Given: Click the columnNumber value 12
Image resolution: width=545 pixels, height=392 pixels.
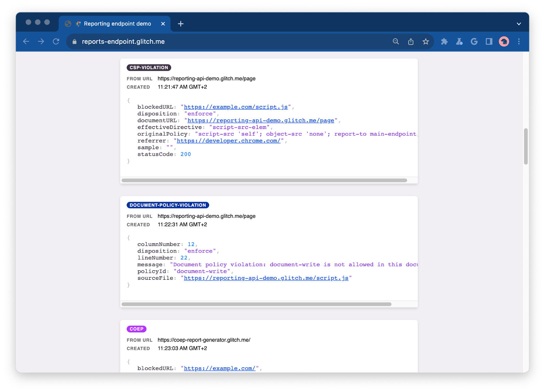Looking at the screenshot, I should coord(191,244).
